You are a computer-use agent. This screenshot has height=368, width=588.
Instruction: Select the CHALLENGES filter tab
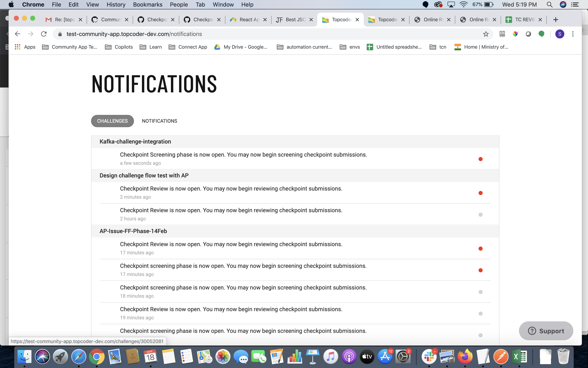point(112,121)
